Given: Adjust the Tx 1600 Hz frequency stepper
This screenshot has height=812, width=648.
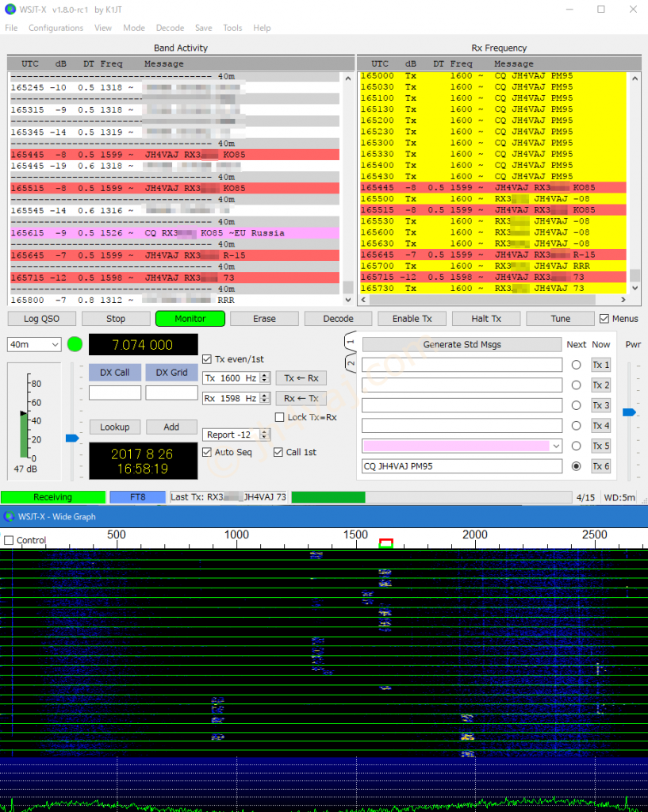Looking at the screenshot, I should (265, 378).
